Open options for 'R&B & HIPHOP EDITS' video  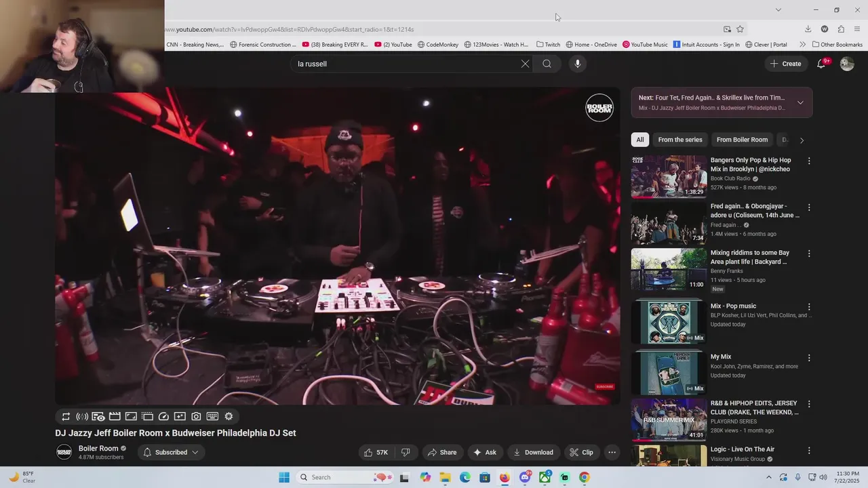click(x=808, y=405)
